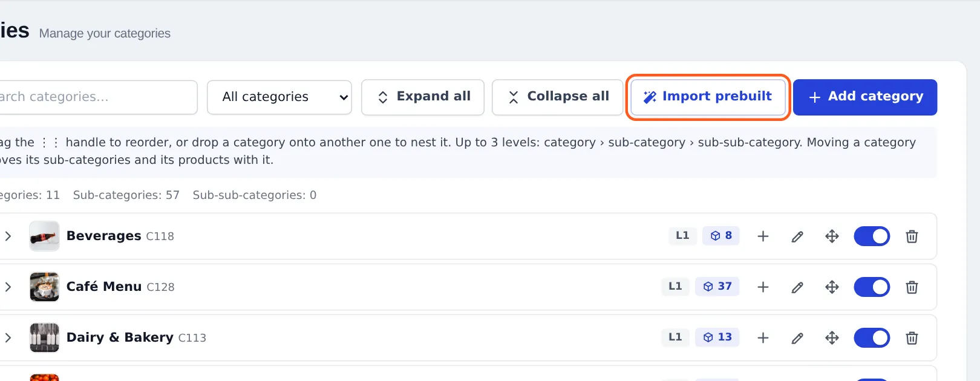Open the Café Menu product count badge 37

717,287
